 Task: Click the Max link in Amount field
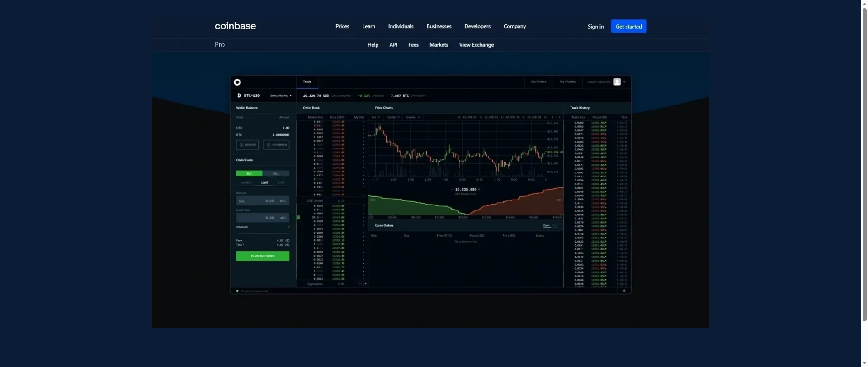[241, 201]
